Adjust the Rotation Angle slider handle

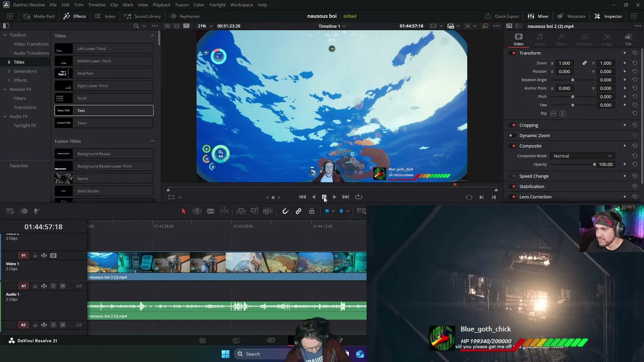(573, 80)
